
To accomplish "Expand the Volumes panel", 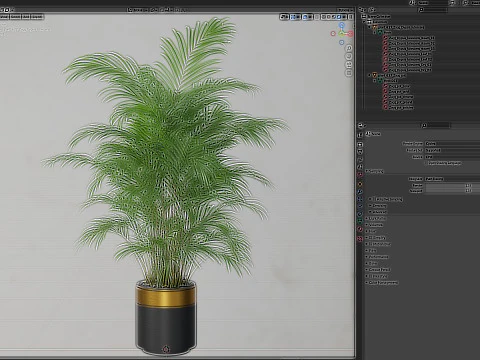I will pyautogui.click(x=374, y=225).
